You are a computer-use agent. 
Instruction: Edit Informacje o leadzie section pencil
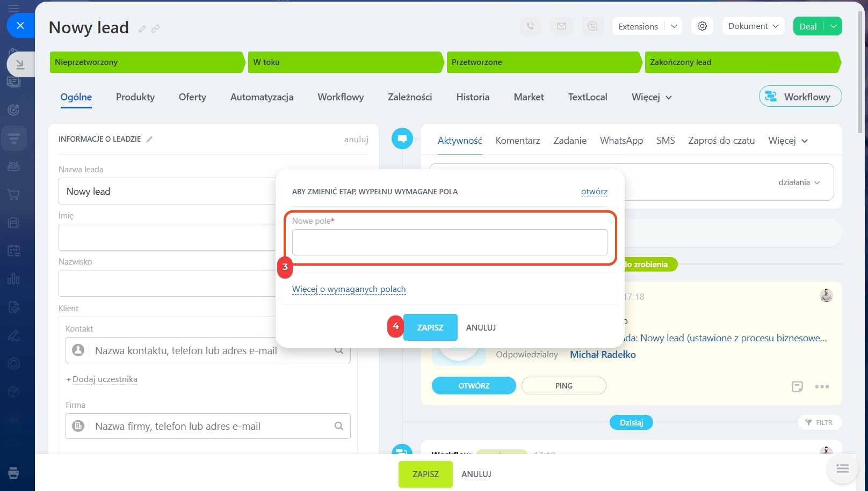[149, 140]
